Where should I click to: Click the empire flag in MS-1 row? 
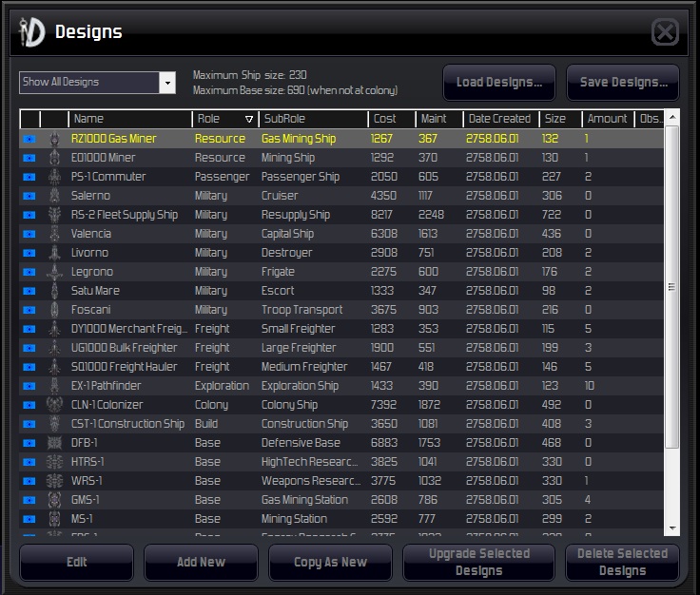click(x=29, y=519)
